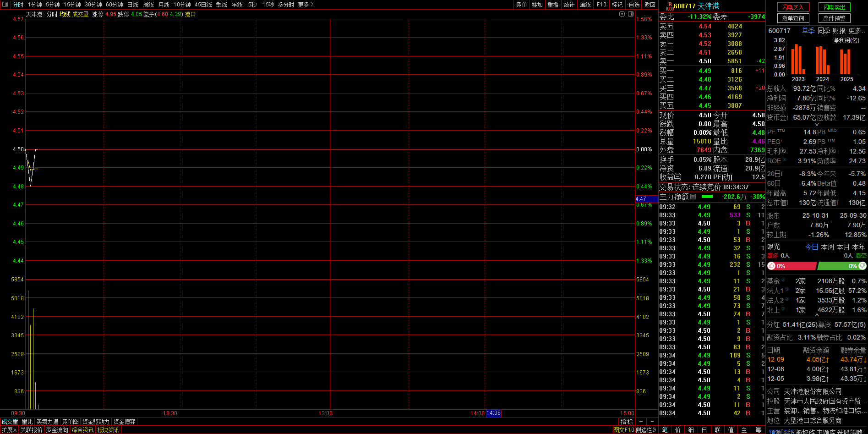868x434 pixels.
Task: Click the R 1000 margin badge
Action: tap(670, 6)
